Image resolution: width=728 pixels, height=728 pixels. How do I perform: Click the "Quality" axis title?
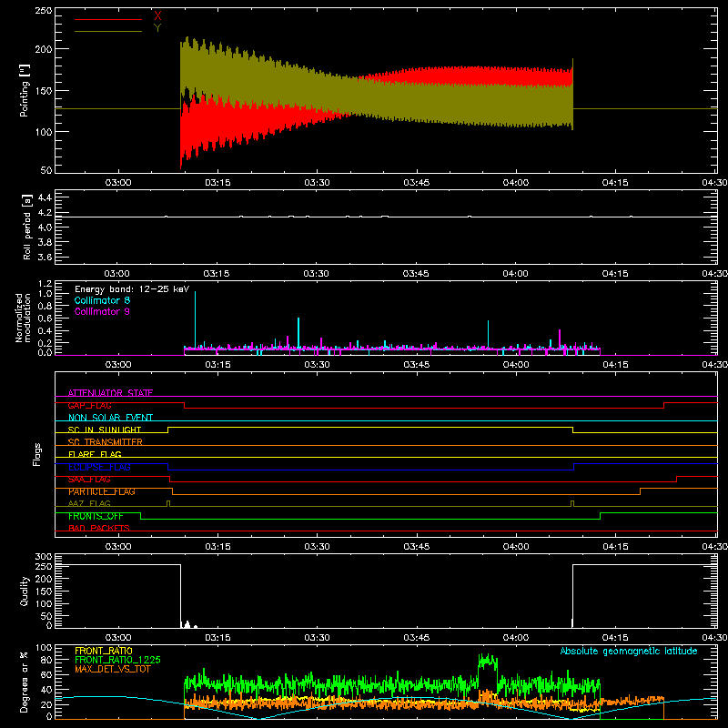25,591
